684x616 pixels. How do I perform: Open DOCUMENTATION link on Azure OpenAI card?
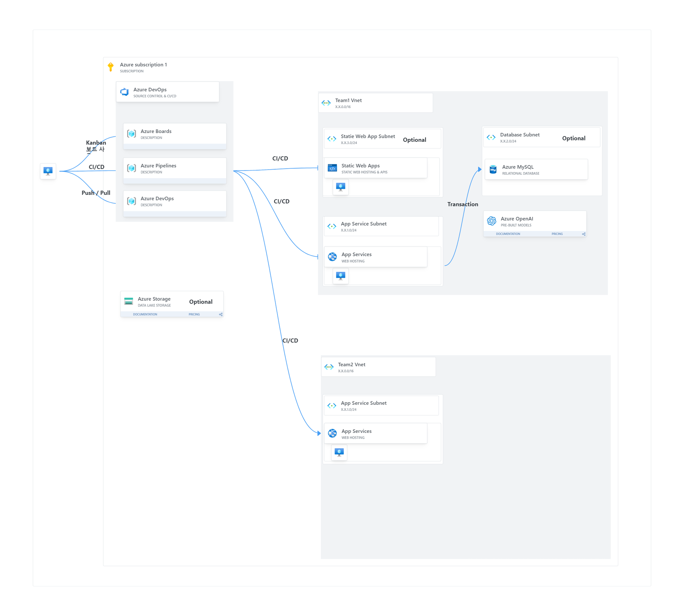click(x=508, y=234)
